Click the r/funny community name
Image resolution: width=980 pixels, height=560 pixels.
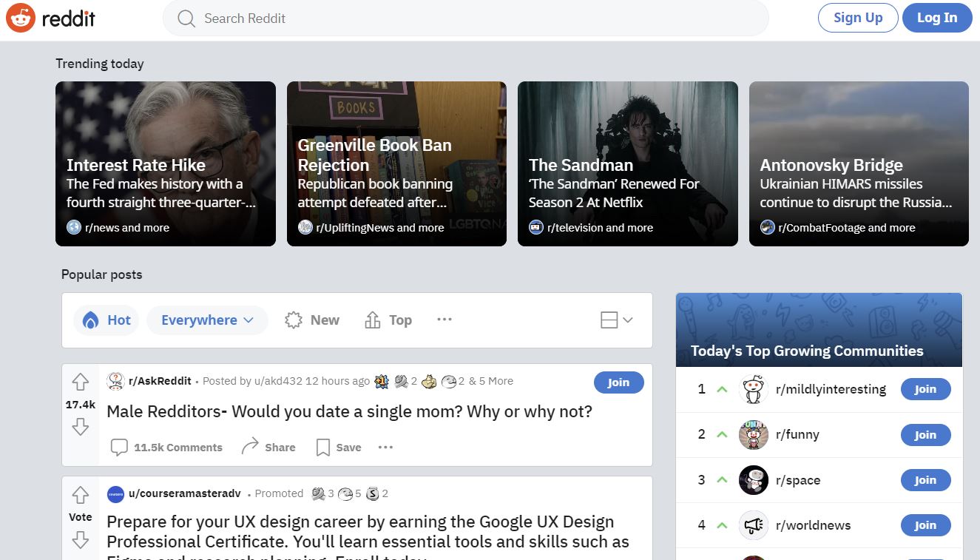pyautogui.click(x=797, y=434)
